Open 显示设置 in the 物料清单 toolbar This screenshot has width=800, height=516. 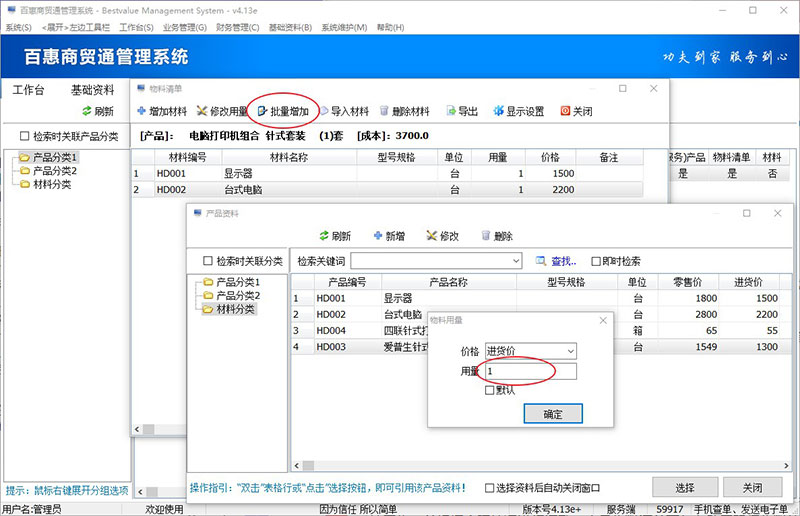(518, 111)
